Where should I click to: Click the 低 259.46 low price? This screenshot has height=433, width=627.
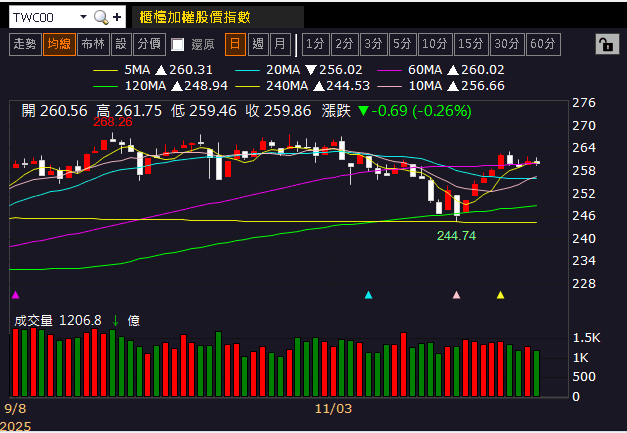click(204, 111)
